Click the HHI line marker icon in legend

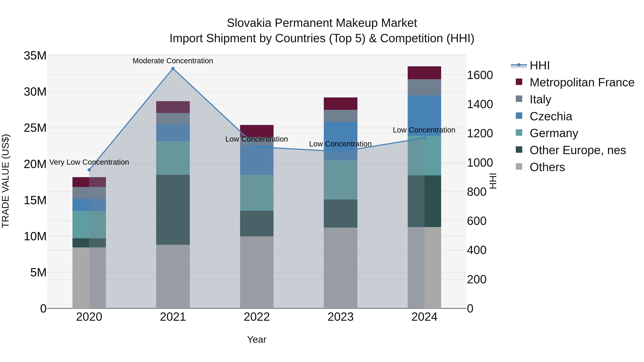[x=519, y=65]
